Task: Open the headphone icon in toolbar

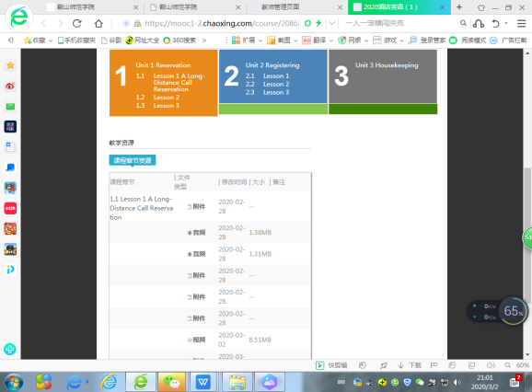Action: pos(479,23)
